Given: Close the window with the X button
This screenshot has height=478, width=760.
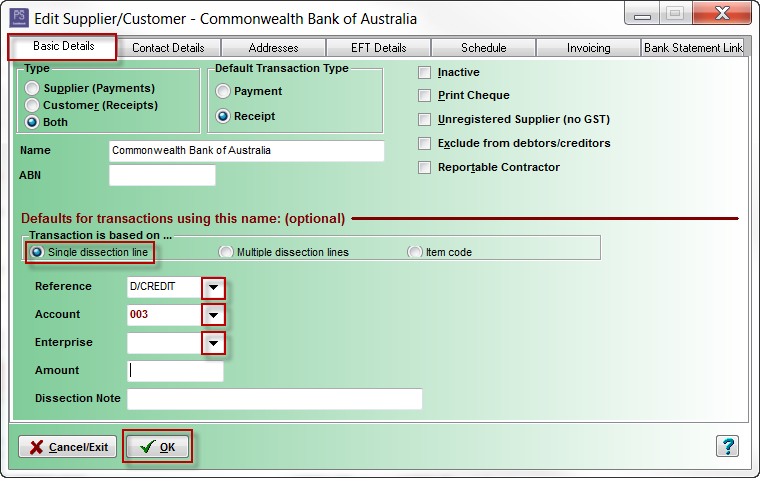Looking at the screenshot, I should 722,13.
